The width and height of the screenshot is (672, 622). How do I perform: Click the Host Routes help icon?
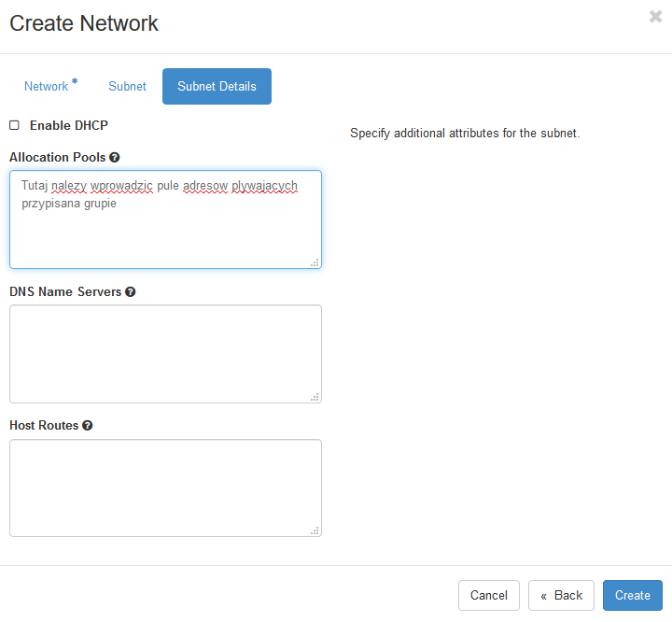pyautogui.click(x=88, y=426)
